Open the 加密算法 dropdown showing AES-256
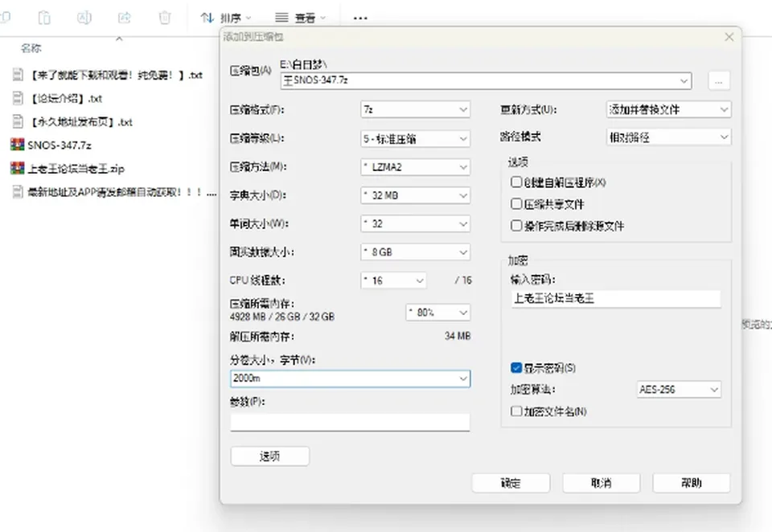This screenshot has width=772, height=532. 679,389
